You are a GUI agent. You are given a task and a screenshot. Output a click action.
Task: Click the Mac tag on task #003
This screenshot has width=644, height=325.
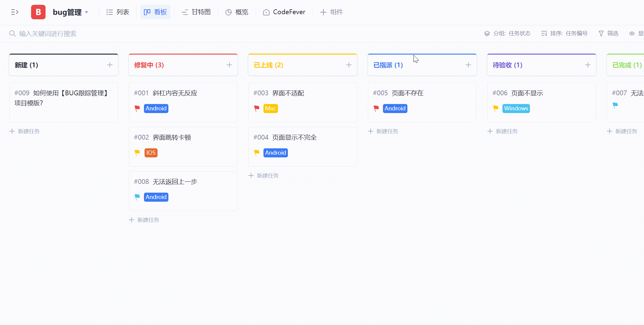(x=270, y=109)
